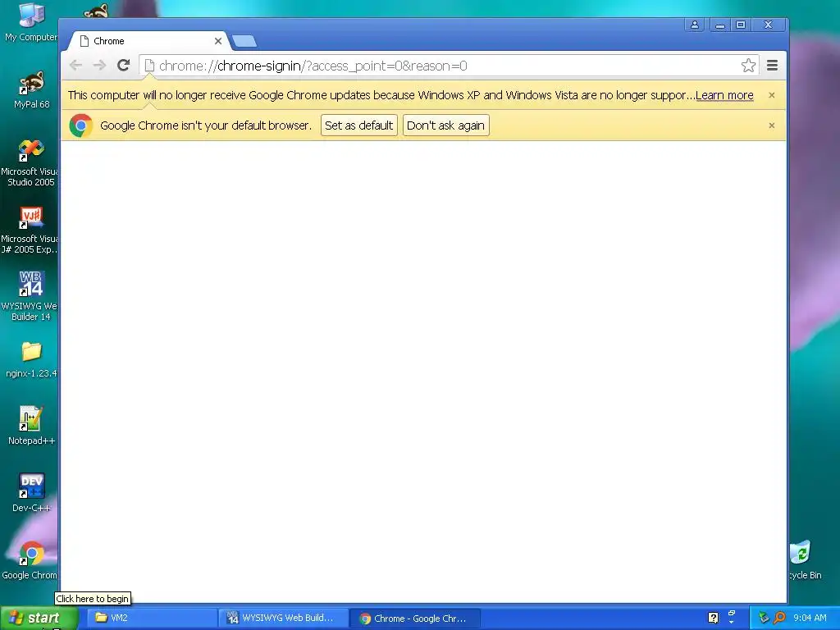Click the Set as default button
The height and width of the screenshot is (630, 840).
[x=359, y=126]
